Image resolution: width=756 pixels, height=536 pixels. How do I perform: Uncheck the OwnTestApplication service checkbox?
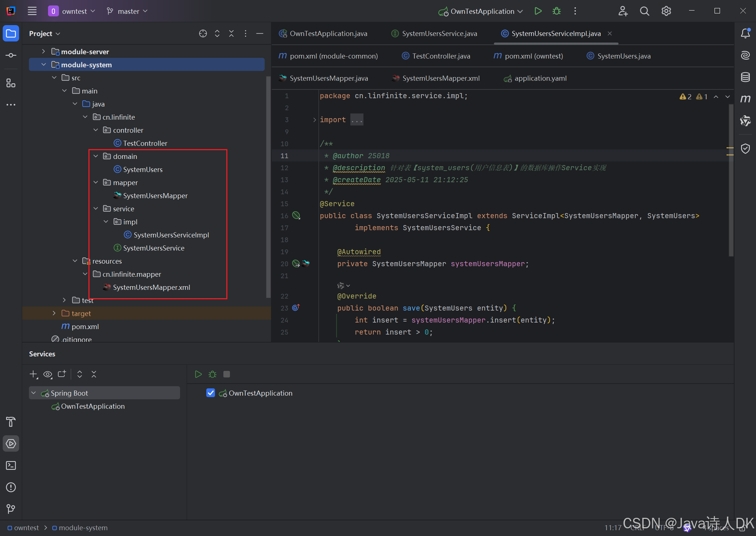click(x=211, y=393)
